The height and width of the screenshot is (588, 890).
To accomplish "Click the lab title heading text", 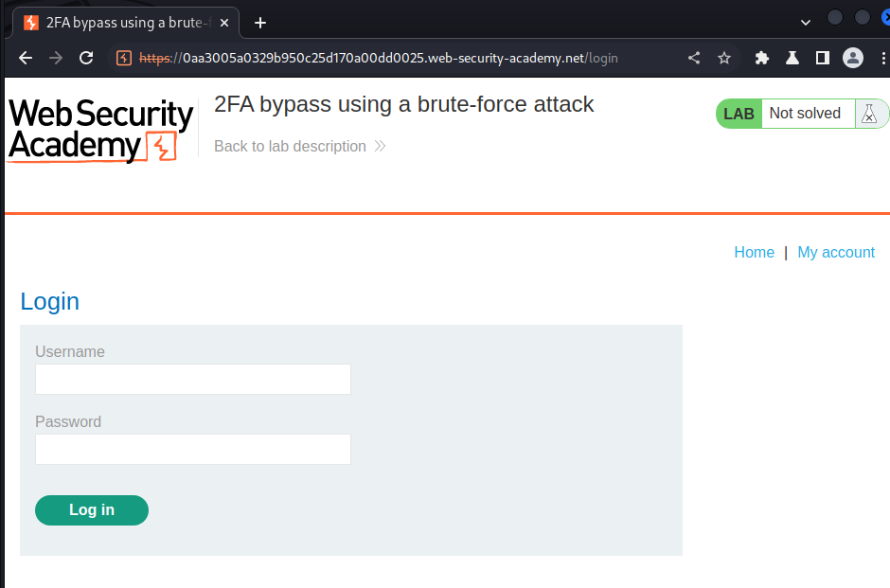I will pyautogui.click(x=403, y=104).
